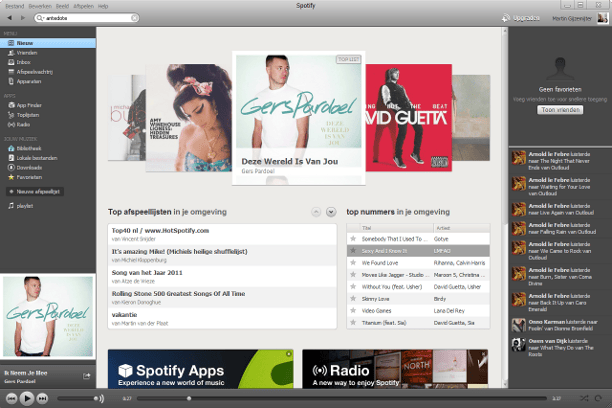Open the Spotify Apps banner
The height and width of the screenshot is (408, 612).
[x=201, y=369]
